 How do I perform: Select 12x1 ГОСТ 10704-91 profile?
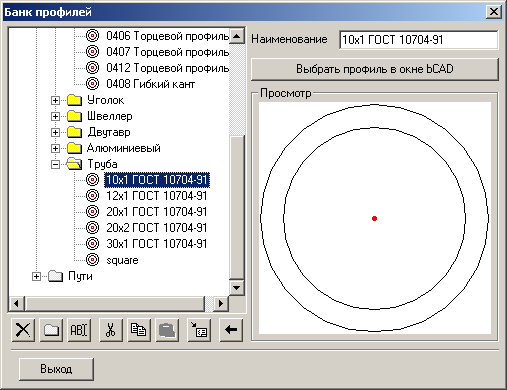157,196
